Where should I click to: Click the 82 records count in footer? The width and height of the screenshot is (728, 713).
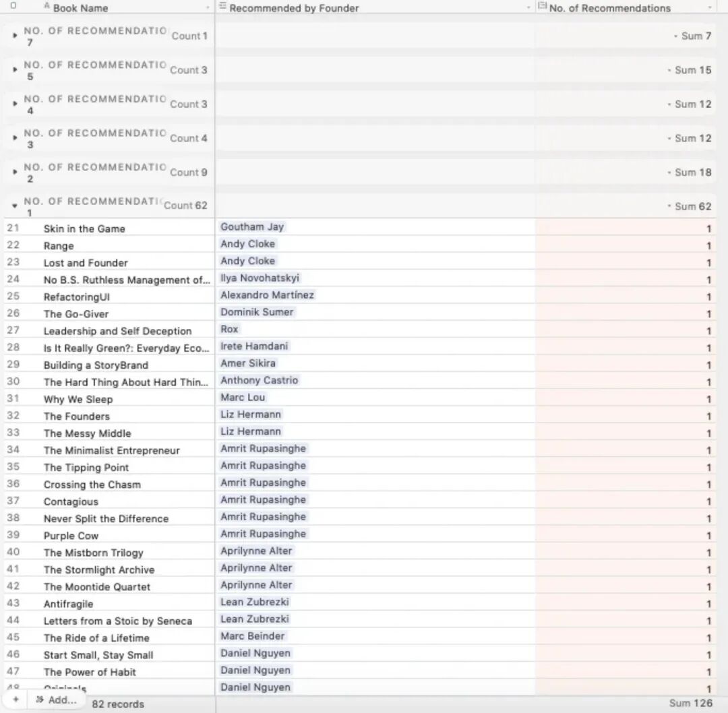coord(118,704)
